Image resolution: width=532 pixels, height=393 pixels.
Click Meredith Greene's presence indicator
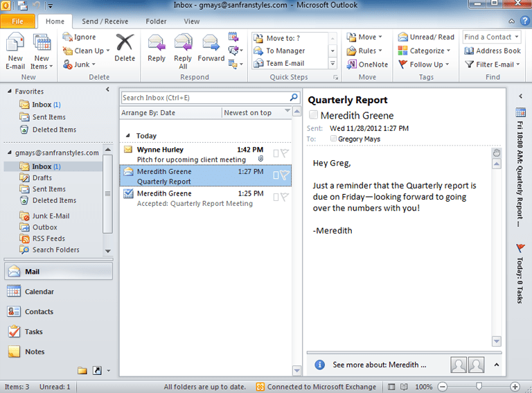point(313,114)
